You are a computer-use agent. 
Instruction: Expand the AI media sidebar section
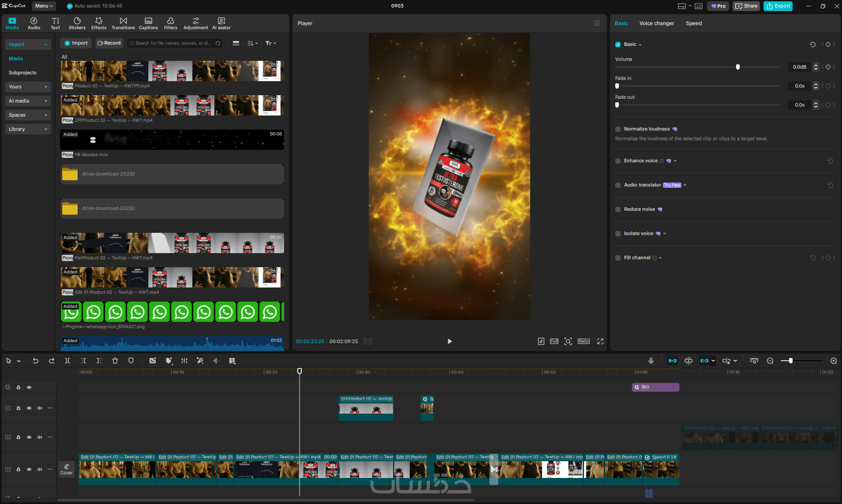tap(28, 101)
